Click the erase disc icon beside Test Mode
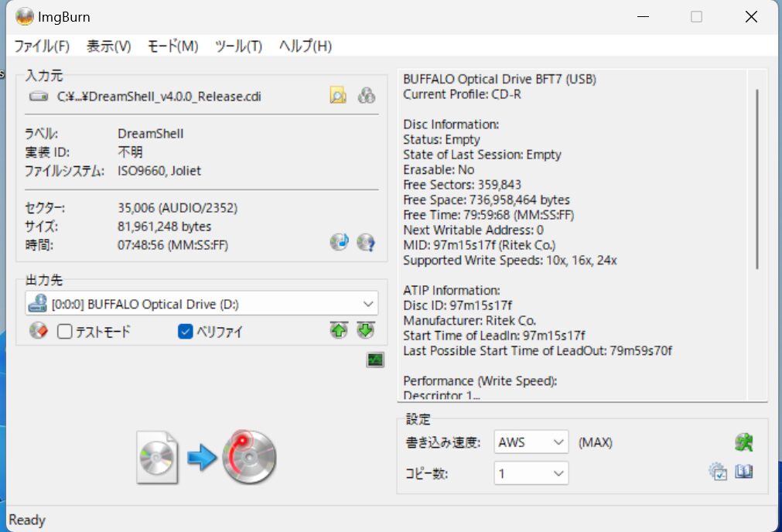782x532 pixels. point(39,331)
